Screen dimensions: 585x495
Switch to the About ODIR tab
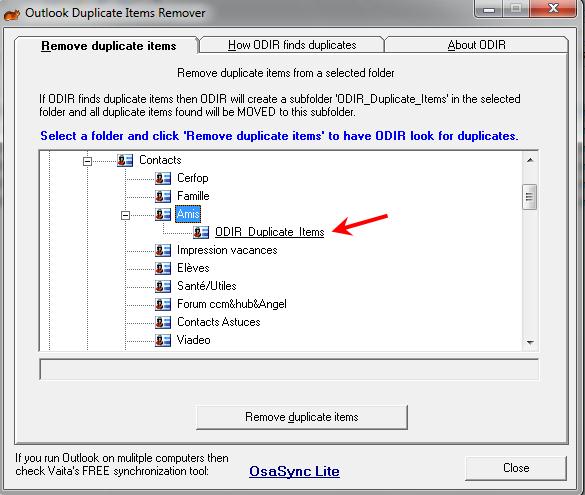(x=476, y=45)
